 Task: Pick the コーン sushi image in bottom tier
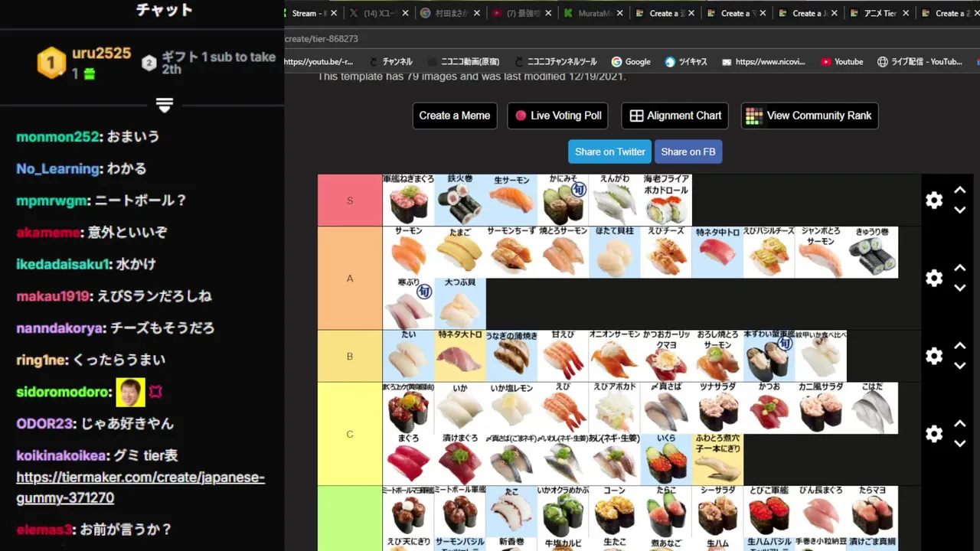[x=615, y=511]
